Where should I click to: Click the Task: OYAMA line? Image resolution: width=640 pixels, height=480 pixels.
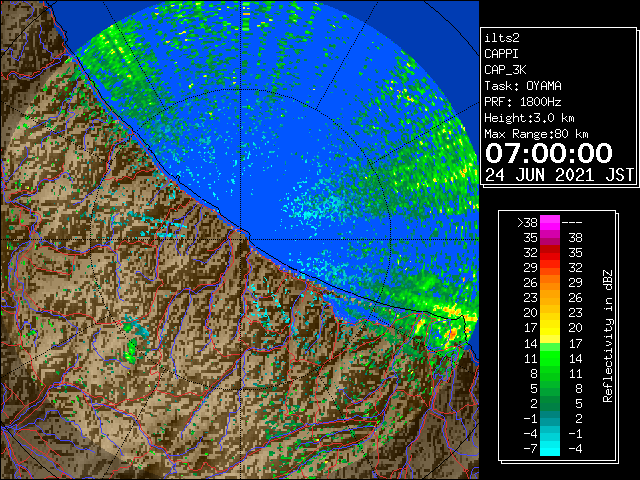pyautogui.click(x=523, y=86)
